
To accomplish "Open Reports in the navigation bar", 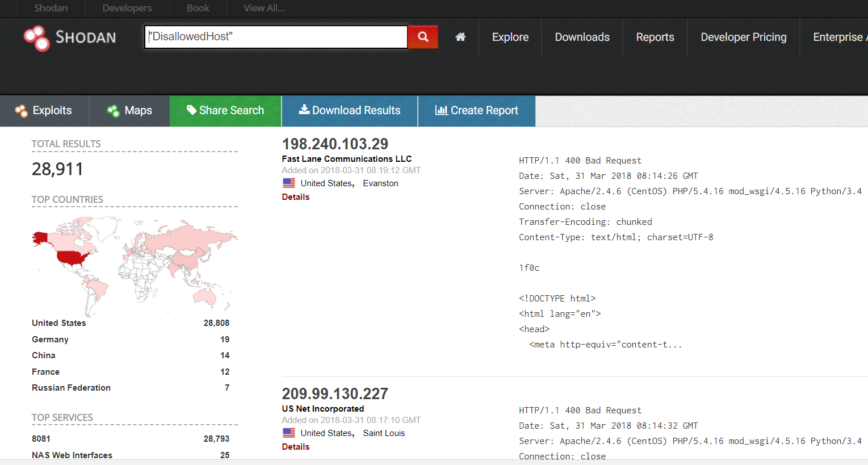I will [x=655, y=37].
